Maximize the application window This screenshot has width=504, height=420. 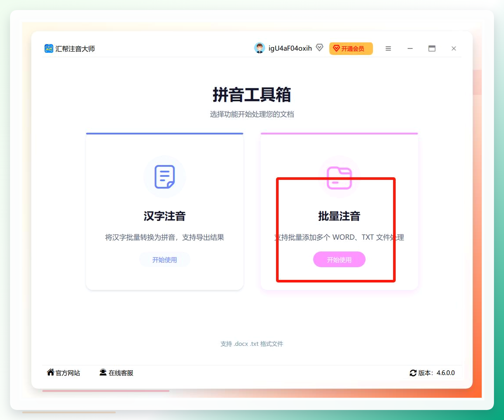(x=432, y=48)
